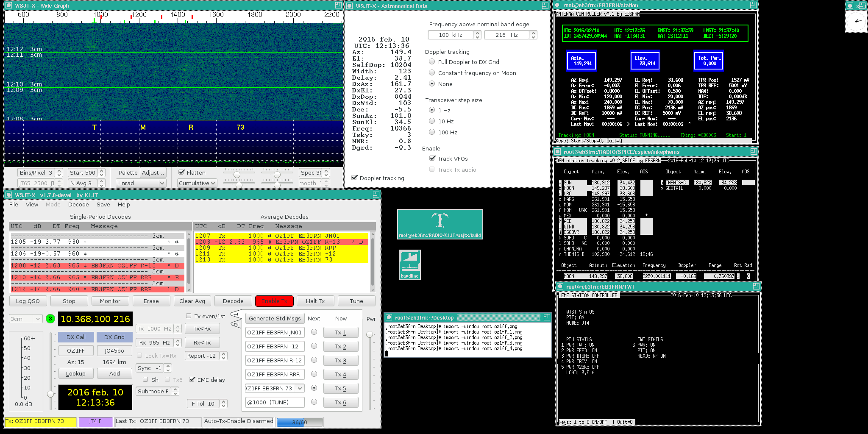Toggle the EME delay checkbox

pos(192,380)
